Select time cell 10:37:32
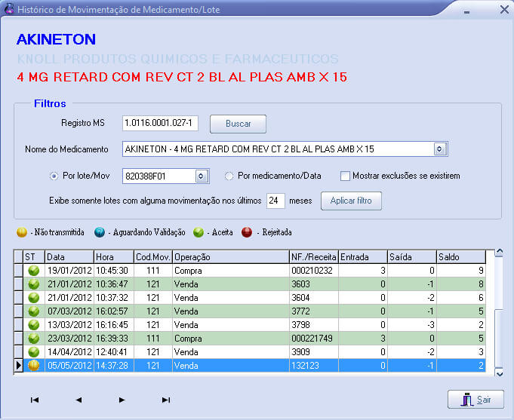The image size is (514, 420). 114,298
